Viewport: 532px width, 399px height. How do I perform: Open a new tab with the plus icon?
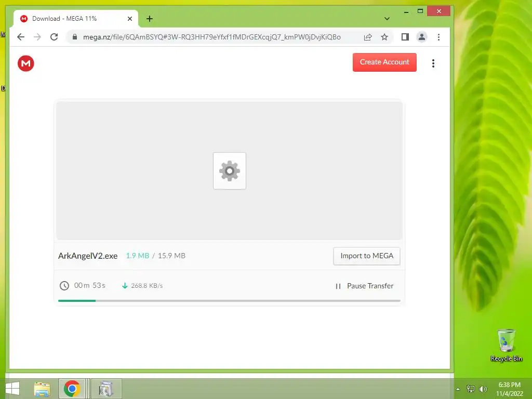tap(150, 19)
